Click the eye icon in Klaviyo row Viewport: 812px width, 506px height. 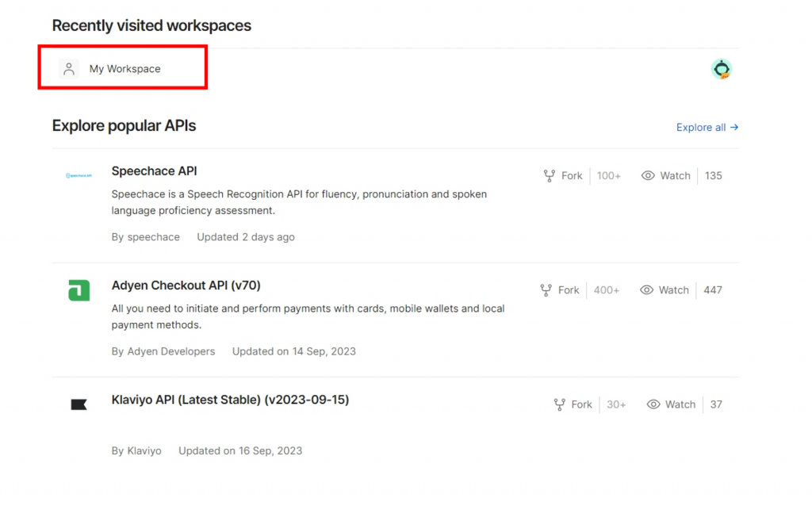click(x=653, y=404)
